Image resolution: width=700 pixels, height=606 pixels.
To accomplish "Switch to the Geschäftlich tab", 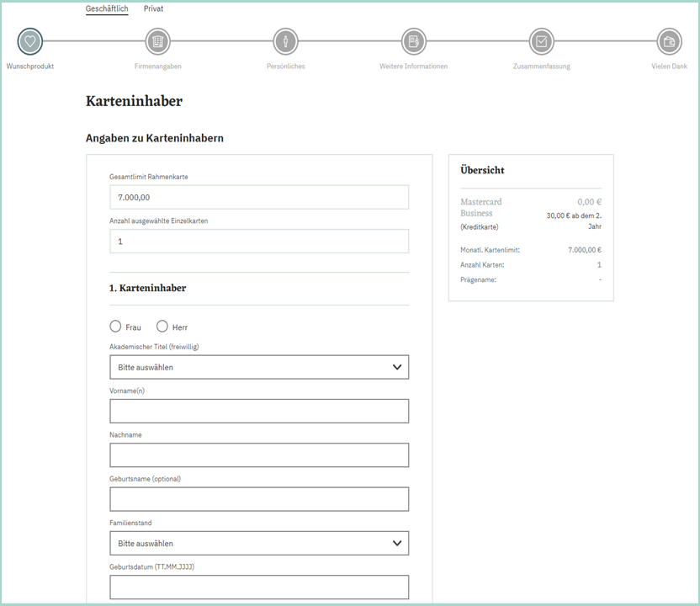I will tap(107, 8).
